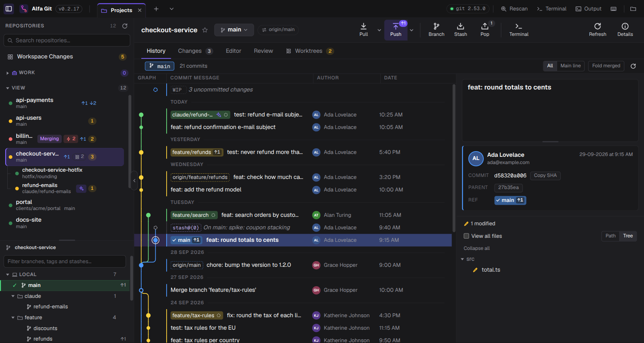644x343 pixels.
Task: Star the checkout-service repository
Action: point(205,30)
